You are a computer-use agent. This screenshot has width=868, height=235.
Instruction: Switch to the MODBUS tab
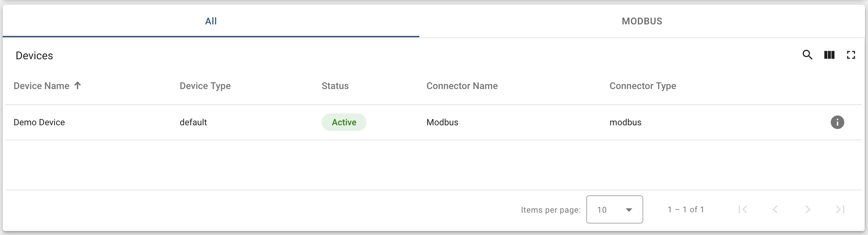[x=642, y=21]
